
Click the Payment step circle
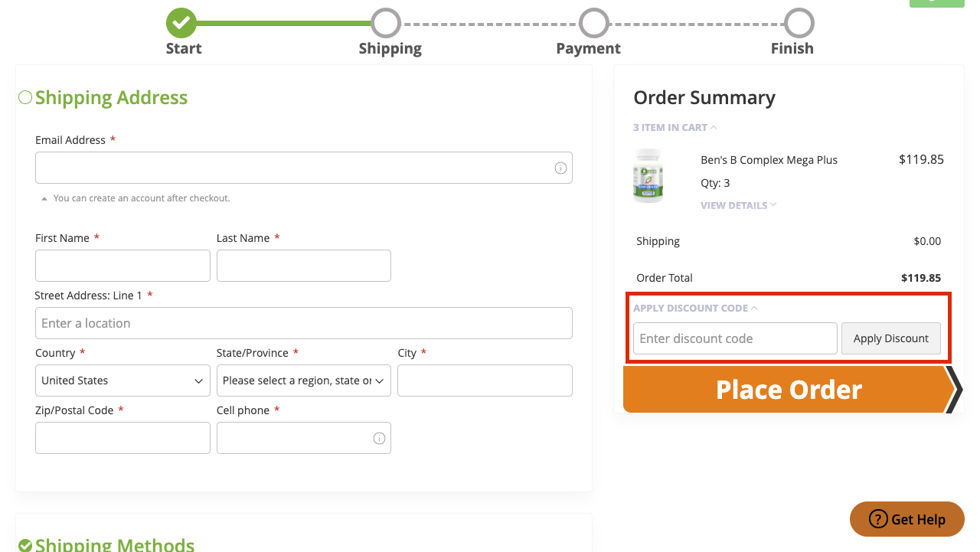[x=593, y=23]
